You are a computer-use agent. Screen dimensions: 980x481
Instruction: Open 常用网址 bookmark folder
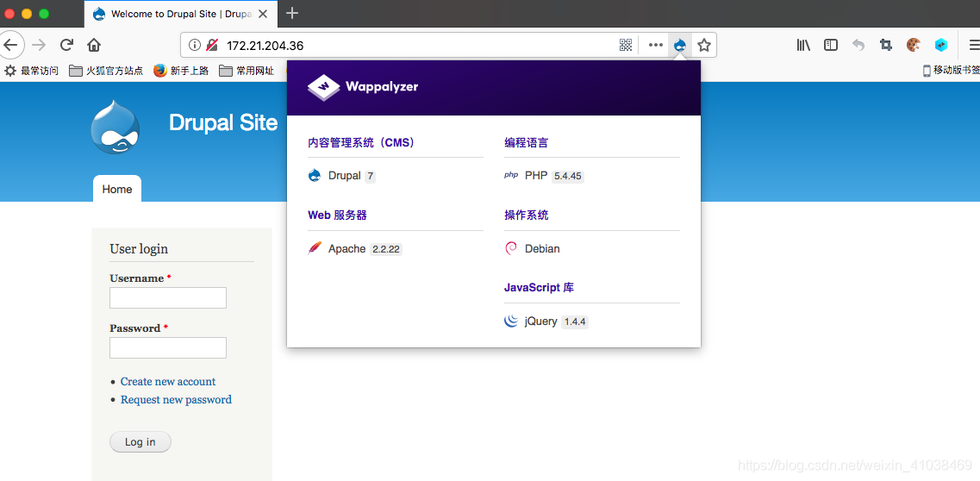click(247, 71)
